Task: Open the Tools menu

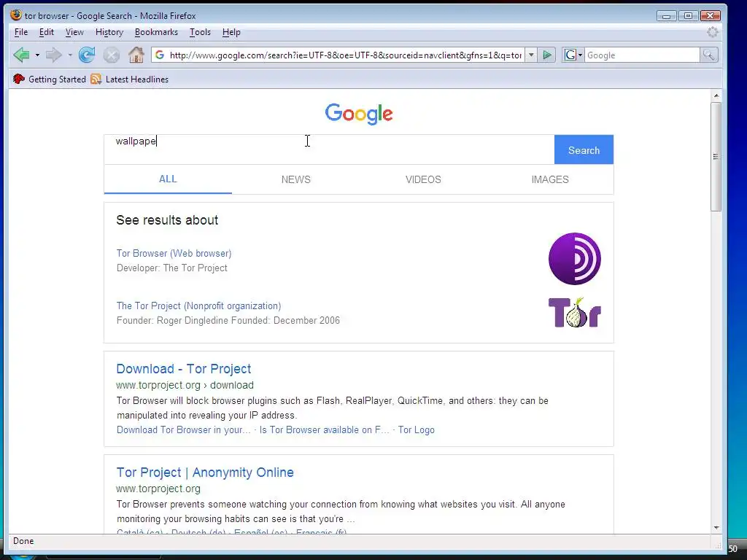Action: [200, 32]
